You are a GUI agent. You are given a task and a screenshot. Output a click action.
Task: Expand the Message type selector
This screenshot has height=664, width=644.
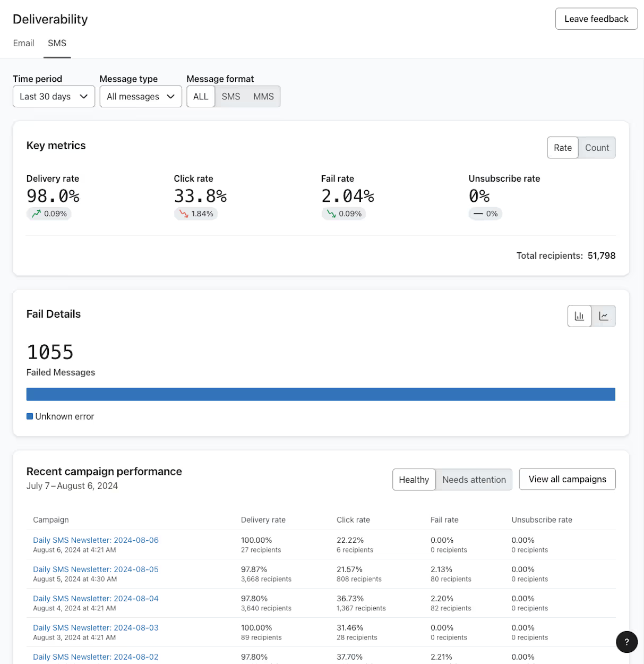140,96
